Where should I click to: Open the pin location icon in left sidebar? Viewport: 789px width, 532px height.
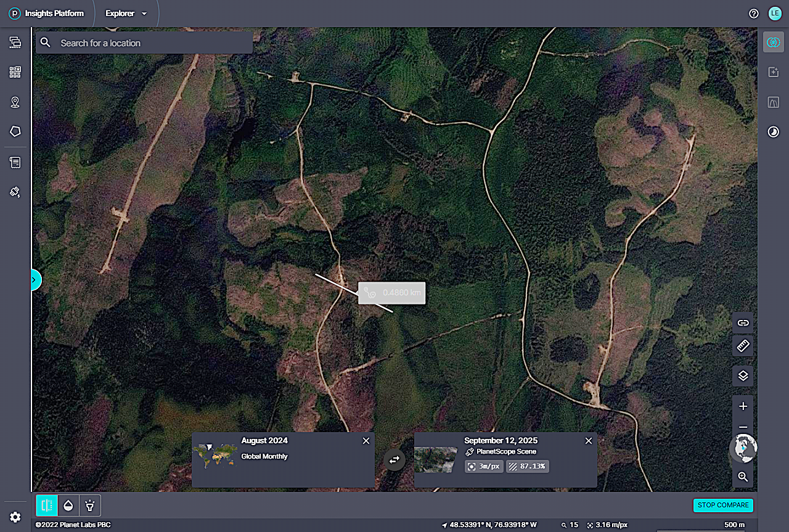[x=15, y=102]
